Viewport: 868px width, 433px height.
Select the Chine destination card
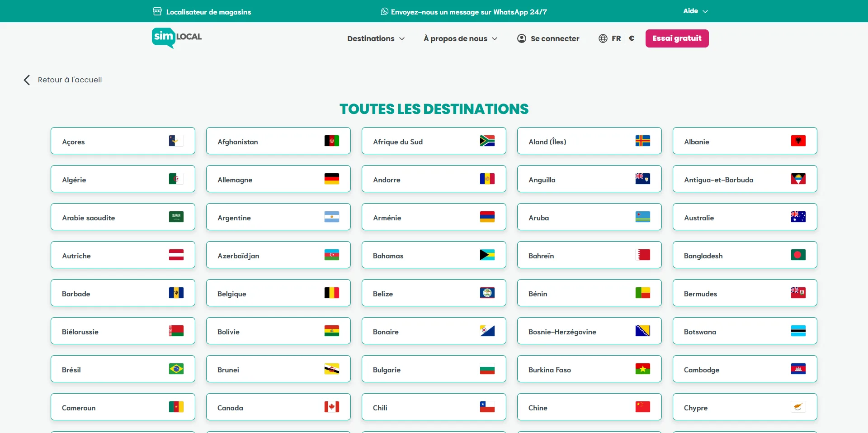589,407
